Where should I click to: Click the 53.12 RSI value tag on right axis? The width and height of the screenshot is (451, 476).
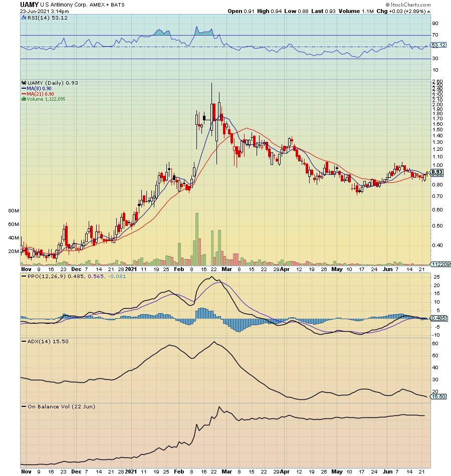pos(438,45)
